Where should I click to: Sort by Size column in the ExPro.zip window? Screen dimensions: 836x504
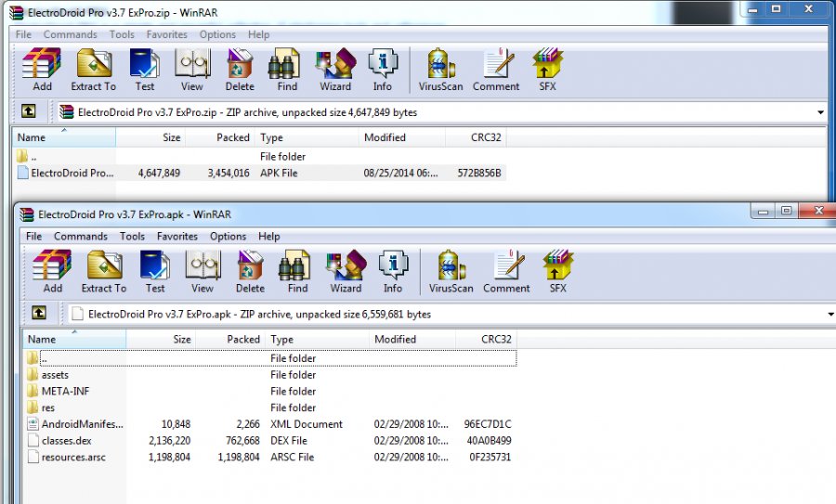coord(150,137)
